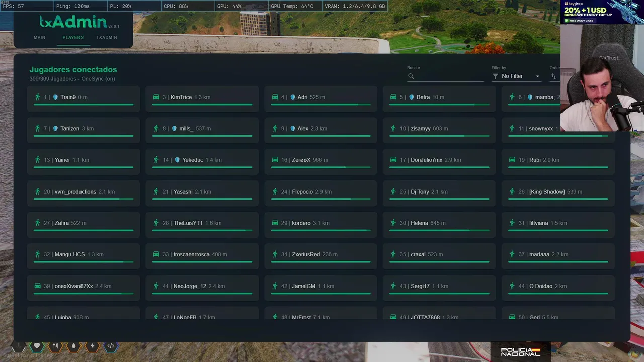Viewport: 644px width, 362px height.
Task: Click the sort order arrows icon
Action: [554, 76]
